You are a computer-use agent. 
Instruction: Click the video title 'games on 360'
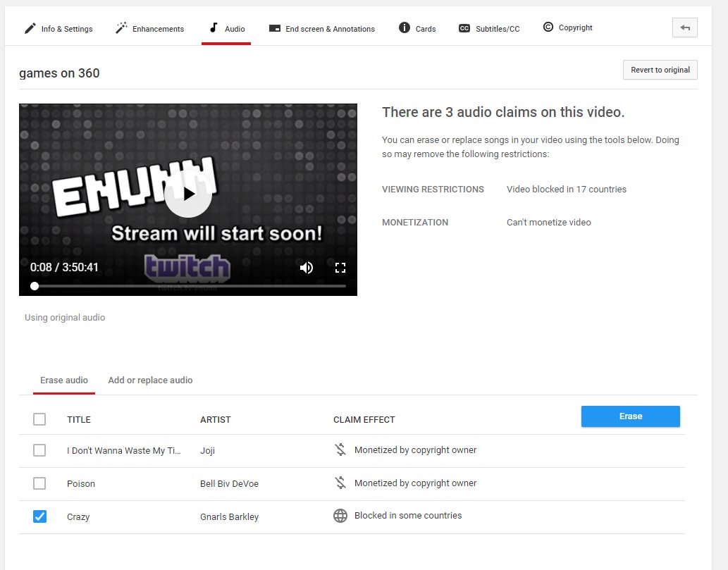click(59, 73)
